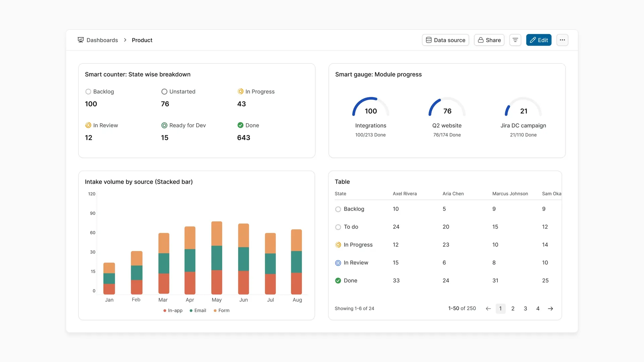Toggle the In-app legend item
The image size is (644, 362).
(x=173, y=311)
